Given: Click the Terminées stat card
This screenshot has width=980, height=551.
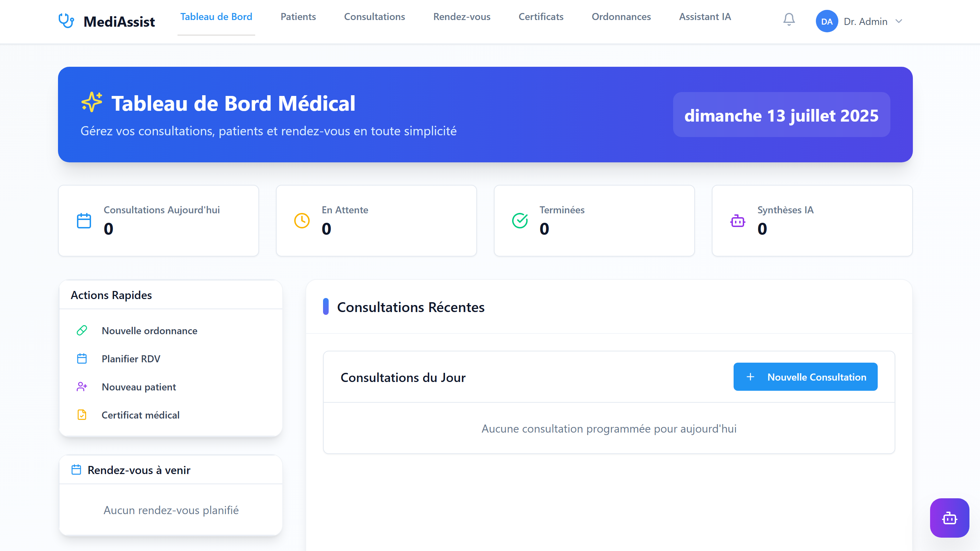Looking at the screenshot, I should point(594,221).
